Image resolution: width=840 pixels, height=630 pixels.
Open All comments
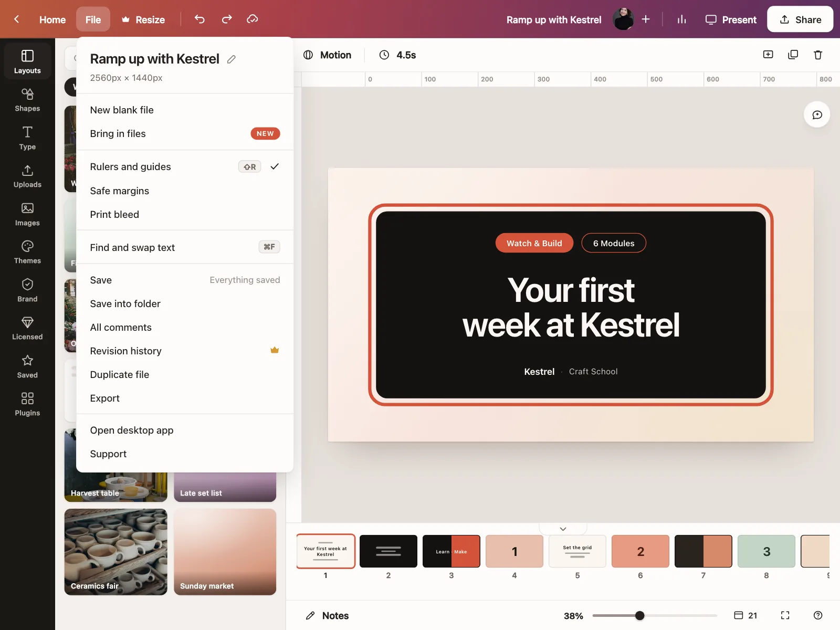185,328
